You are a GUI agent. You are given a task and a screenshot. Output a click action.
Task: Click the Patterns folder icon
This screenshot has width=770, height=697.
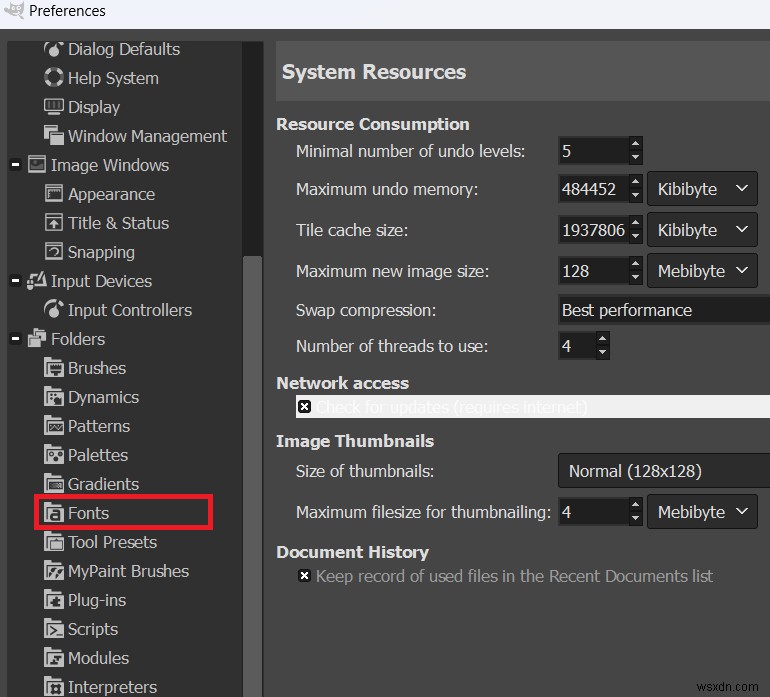[x=54, y=425]
